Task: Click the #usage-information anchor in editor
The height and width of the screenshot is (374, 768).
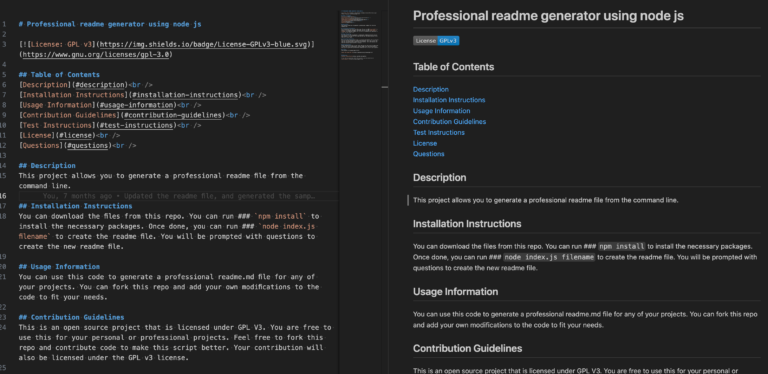Action: click(137, 105)
